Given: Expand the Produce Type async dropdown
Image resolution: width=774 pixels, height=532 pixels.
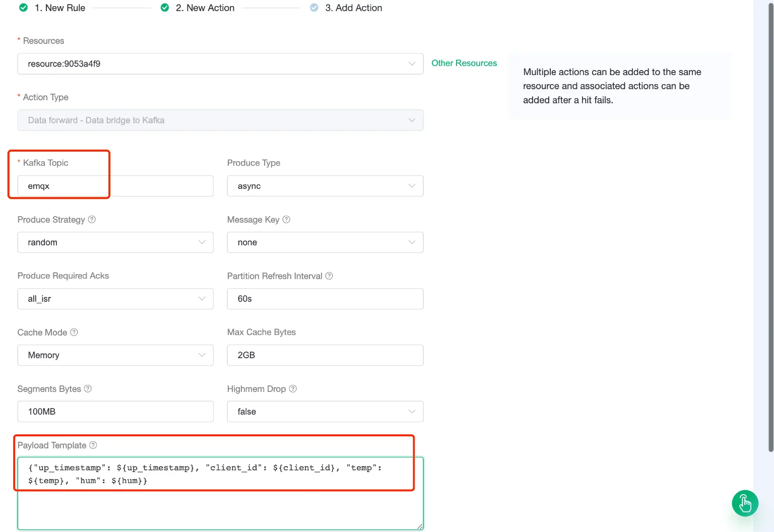Looking at the screenshot, I should tap(325, 186).
